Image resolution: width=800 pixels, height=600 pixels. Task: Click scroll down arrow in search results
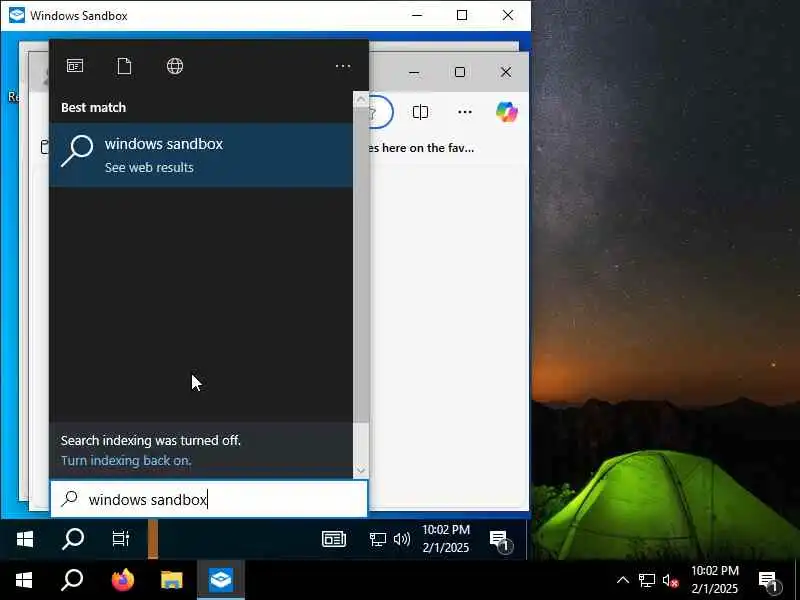click(361, 470)
